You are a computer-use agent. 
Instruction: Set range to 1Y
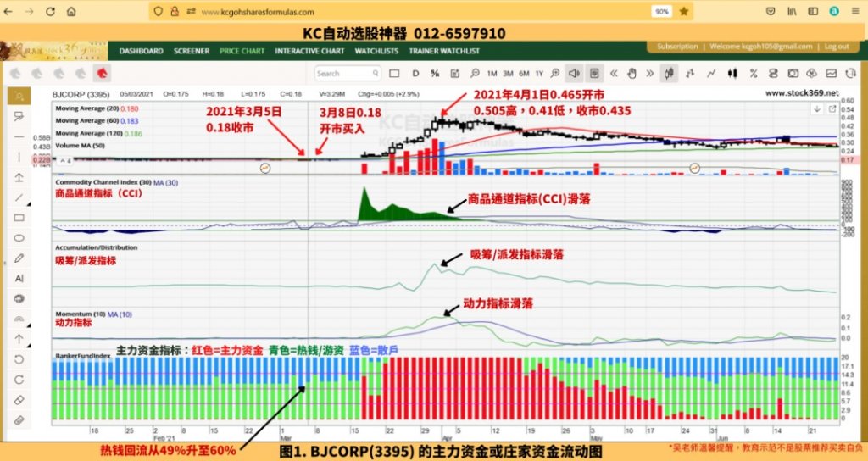point(539,73)
